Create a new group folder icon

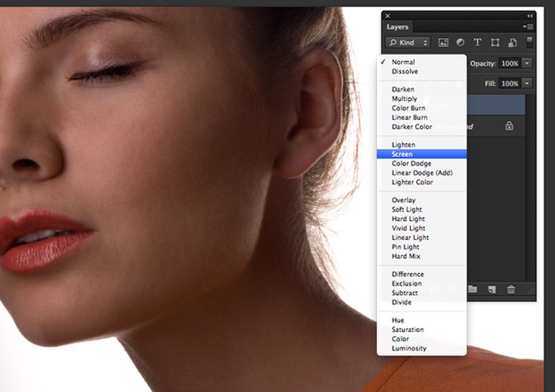[472, 289]
